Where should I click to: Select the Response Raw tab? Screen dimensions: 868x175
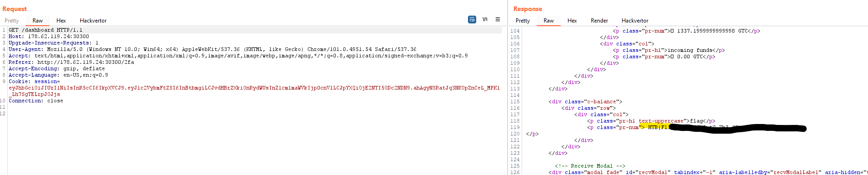(x=549, y=21)
